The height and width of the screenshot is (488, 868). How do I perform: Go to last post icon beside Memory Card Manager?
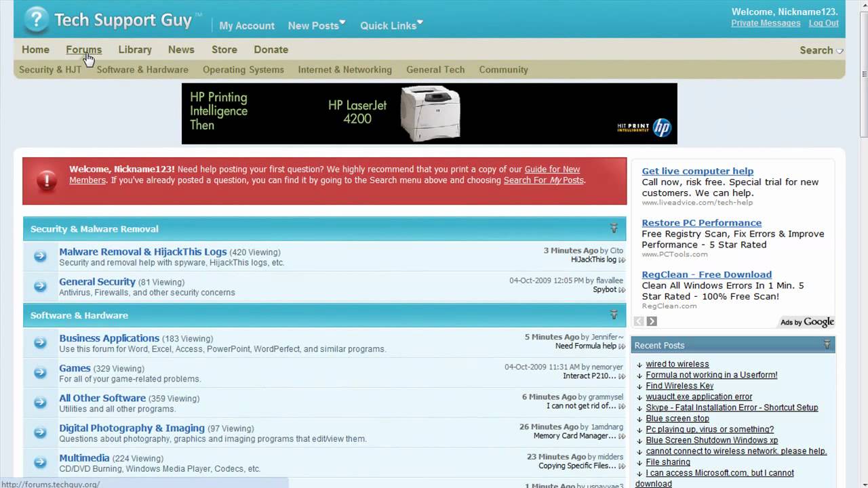click(x=622, y=436)
